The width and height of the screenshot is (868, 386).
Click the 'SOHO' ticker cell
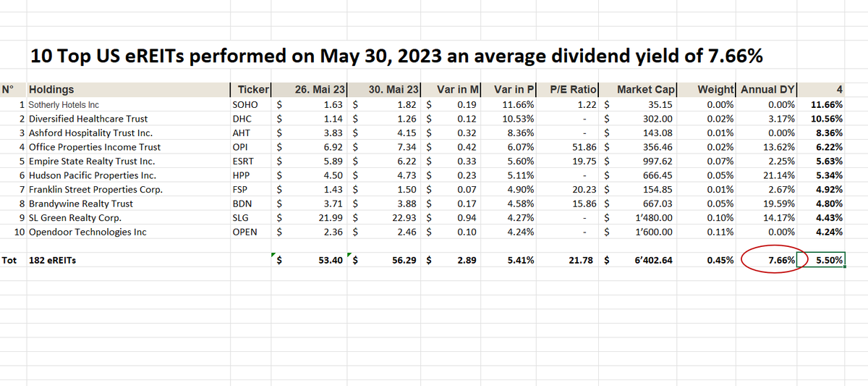250,104
